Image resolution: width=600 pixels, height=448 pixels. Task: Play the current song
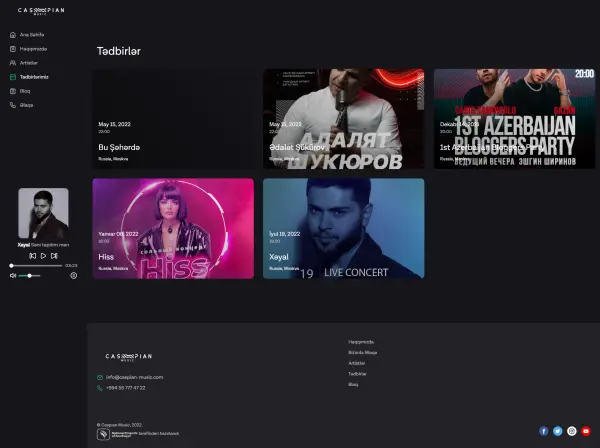coord(43,256)
